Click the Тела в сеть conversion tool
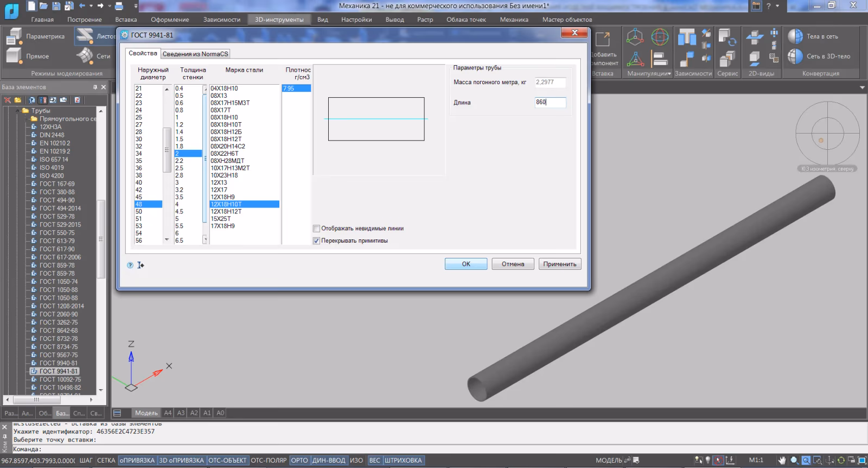This screenshot has height=468, width=868. 813,36
